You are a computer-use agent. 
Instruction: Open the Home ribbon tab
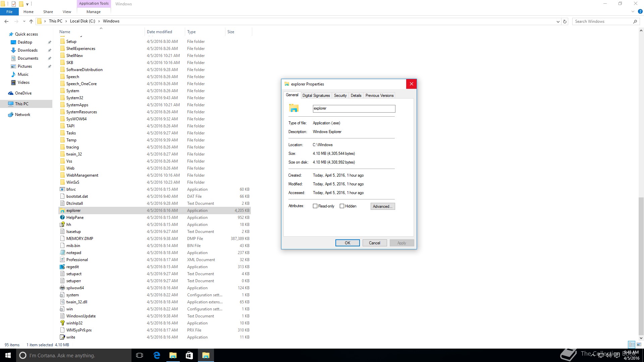pos(29,12)
